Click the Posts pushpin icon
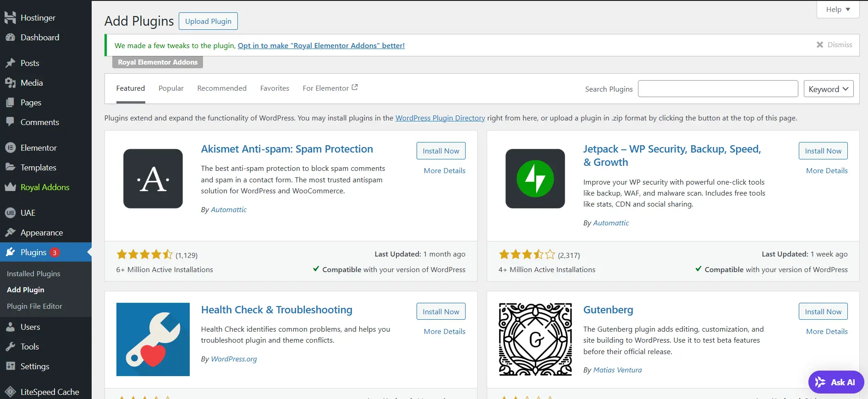The image size is (868, 399). [x=10, y=63]
